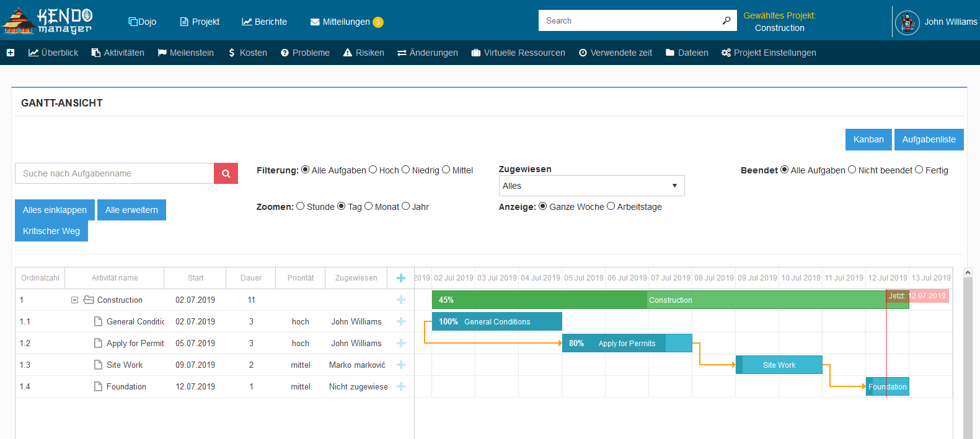Select Hoch priority filter
The width and height of the screenshot is (980, 439).
pyautogui.click(x=373, y=170)
